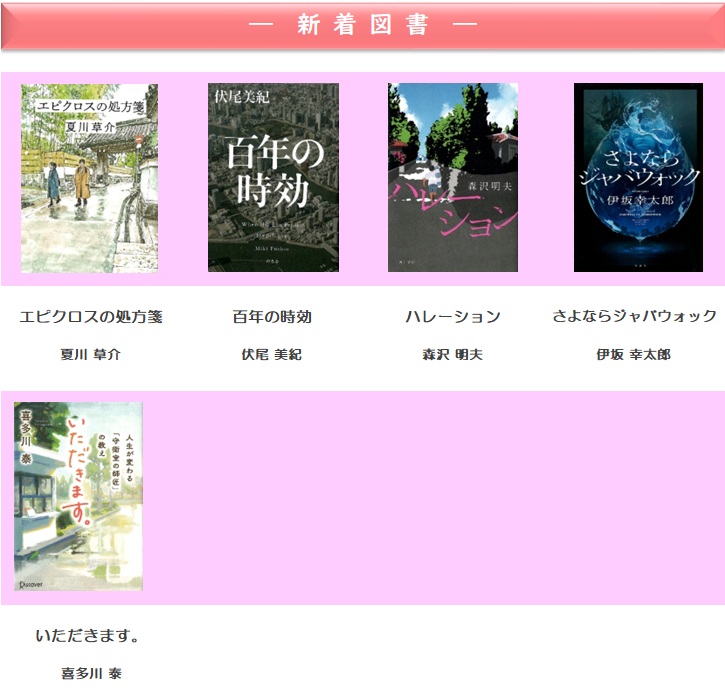Click the 新着図書 header banner
This screenshot has width=725, height=691.
tap(362, 26)
